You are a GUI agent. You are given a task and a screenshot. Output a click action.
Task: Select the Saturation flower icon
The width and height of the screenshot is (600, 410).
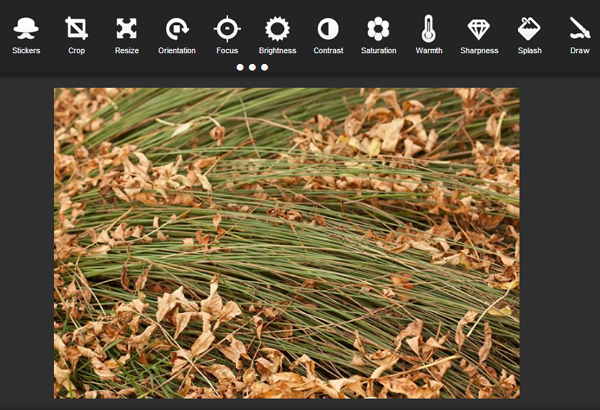(378, 29)
